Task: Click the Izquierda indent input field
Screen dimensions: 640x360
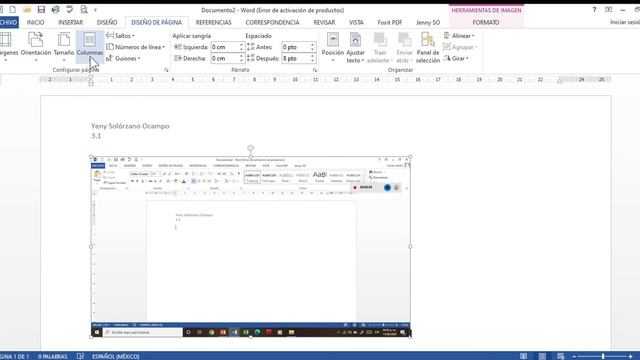Action: (225, 47)
